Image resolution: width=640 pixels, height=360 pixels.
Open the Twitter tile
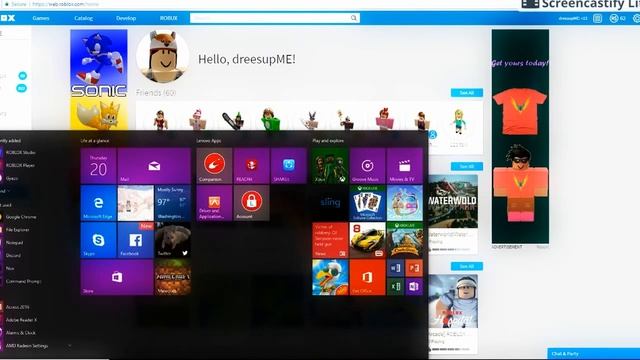click(173, 240)
